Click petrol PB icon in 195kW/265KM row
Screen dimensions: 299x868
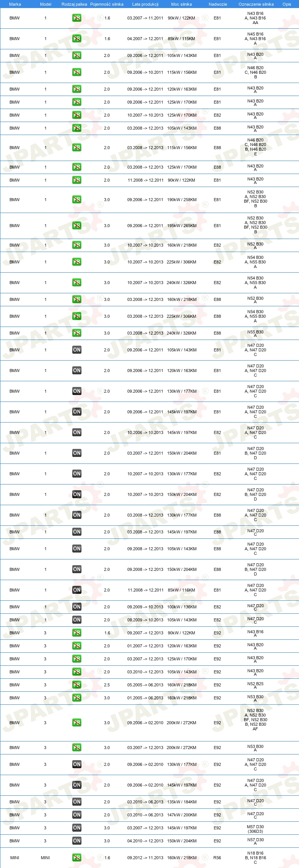tap(77, 226)
